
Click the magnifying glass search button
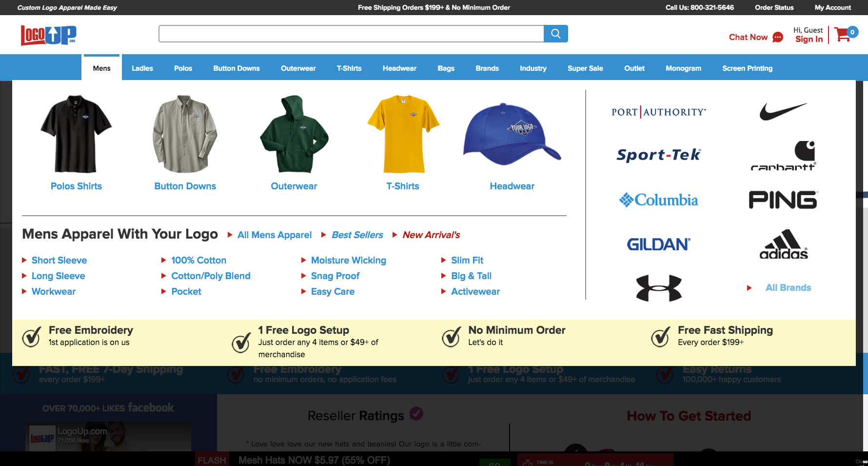[555, 34]
